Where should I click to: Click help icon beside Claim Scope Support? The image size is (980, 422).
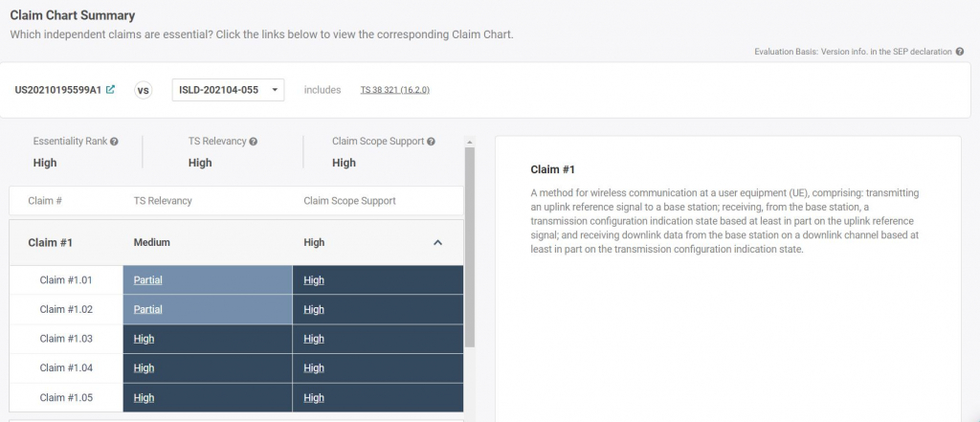tap(432, 142)
